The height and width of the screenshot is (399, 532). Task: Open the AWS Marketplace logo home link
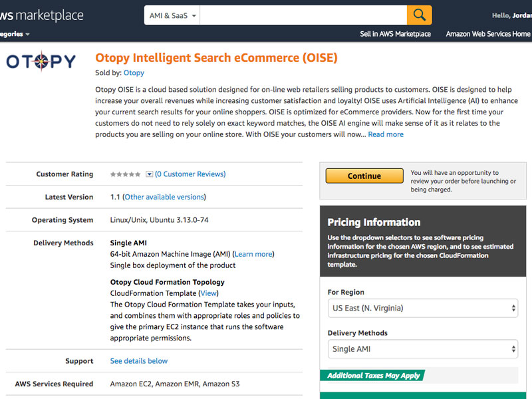pos(41,15)
